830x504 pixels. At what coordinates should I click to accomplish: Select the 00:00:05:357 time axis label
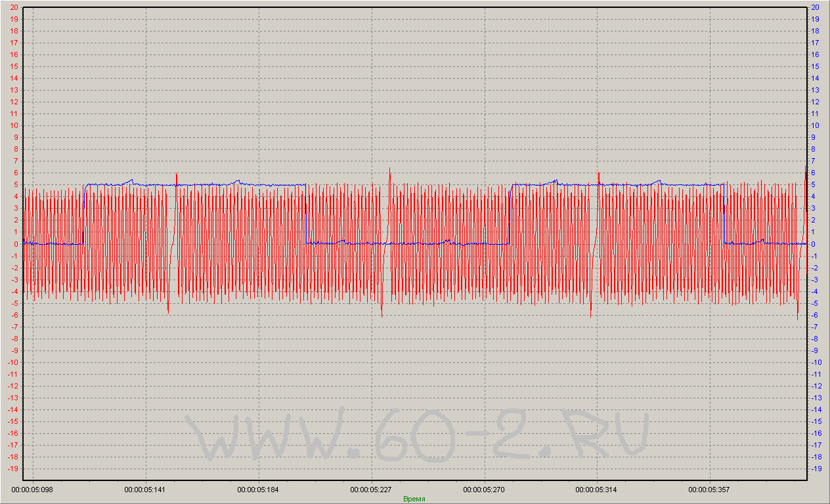[x=709, y=490]
